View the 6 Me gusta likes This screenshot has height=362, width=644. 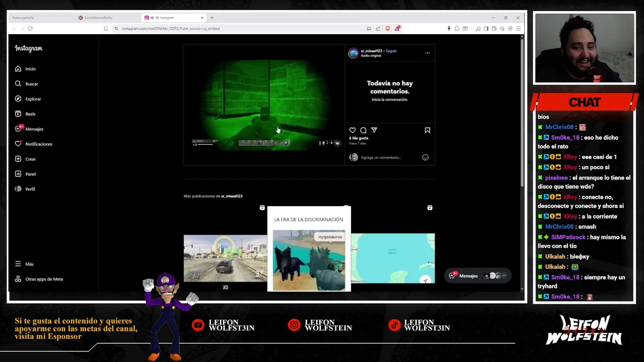(359, 138)
